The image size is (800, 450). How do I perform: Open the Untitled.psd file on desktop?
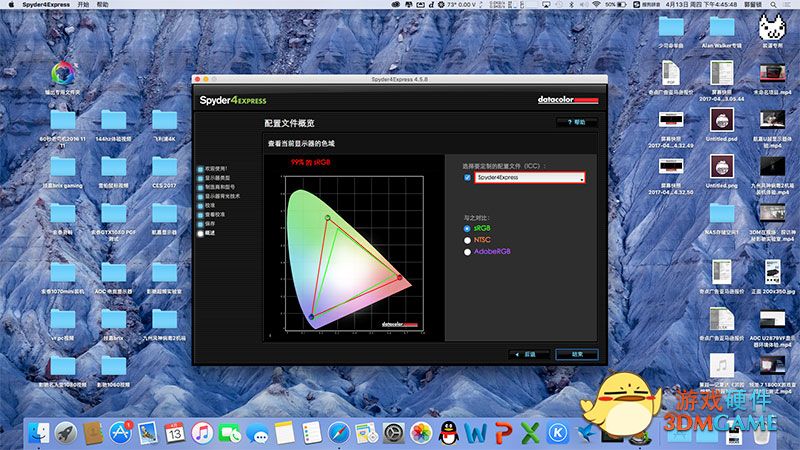(720, 122)
